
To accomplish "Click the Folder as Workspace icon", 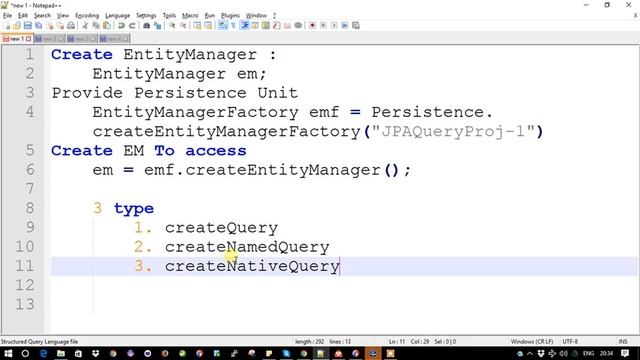I will click(287, 26).
